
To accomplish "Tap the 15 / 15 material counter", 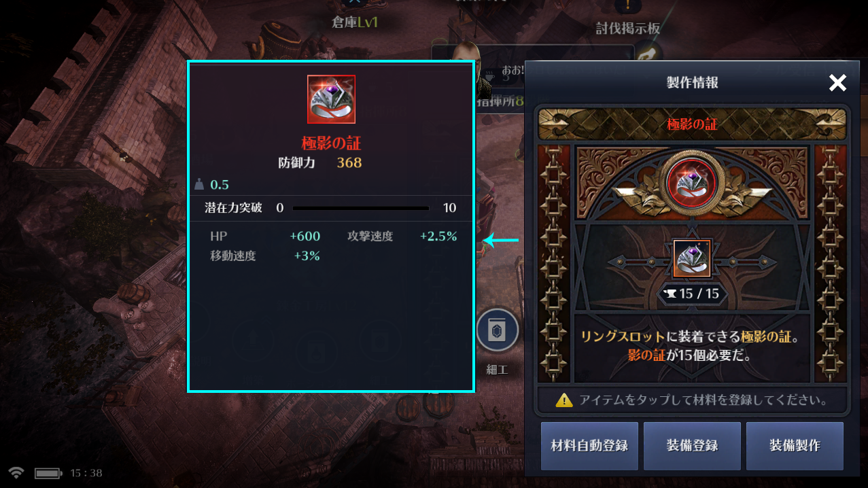I will pyautogui.click(x=692, y=294).
